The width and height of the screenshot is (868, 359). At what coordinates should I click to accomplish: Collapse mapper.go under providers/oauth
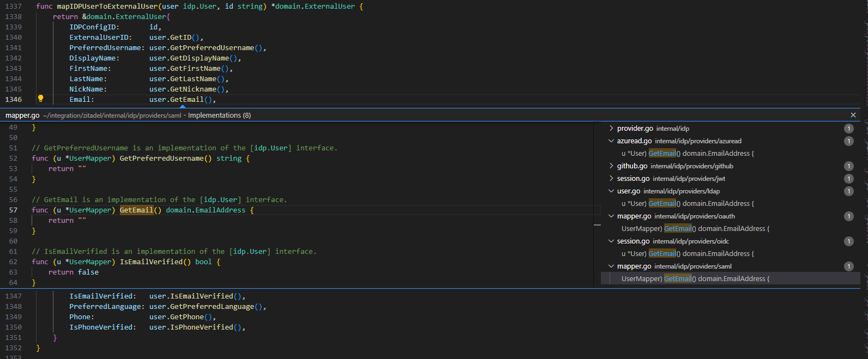click(611, 216)
